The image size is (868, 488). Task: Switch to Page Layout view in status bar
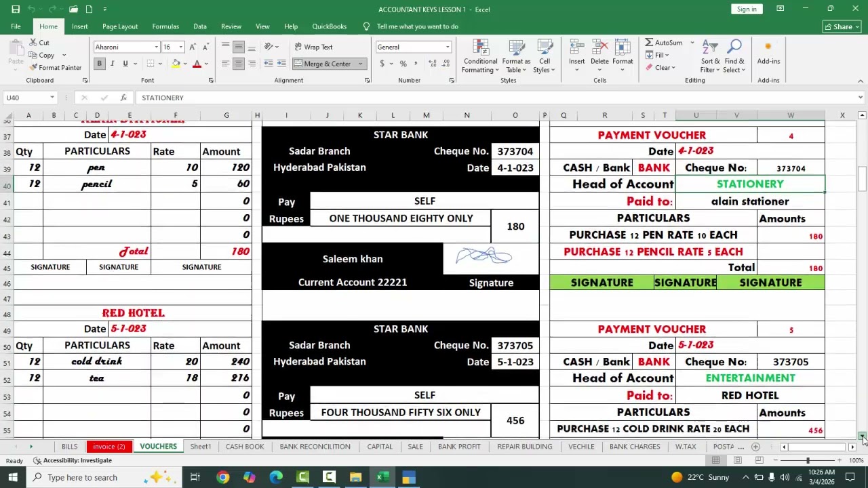[x=737, y=460]
